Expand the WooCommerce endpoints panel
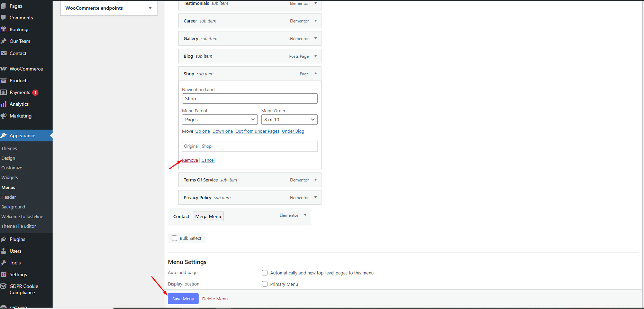644x309 pixels. [150, 8]
